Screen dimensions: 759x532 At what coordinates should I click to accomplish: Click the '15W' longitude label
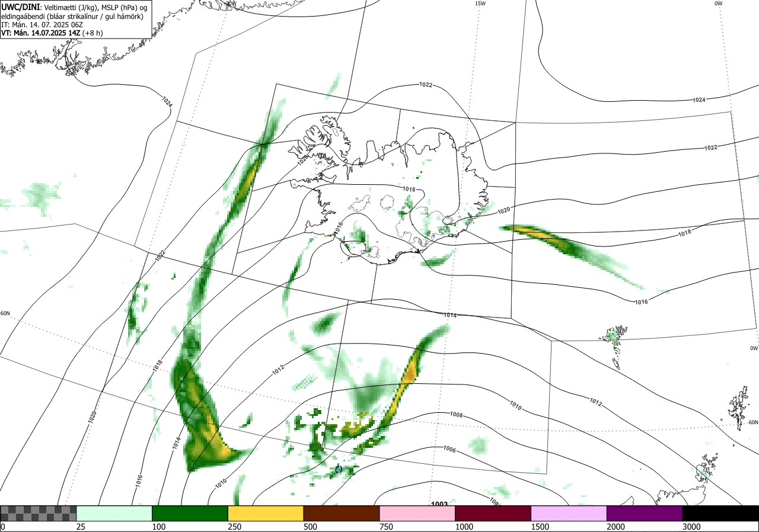pos(480,4)
